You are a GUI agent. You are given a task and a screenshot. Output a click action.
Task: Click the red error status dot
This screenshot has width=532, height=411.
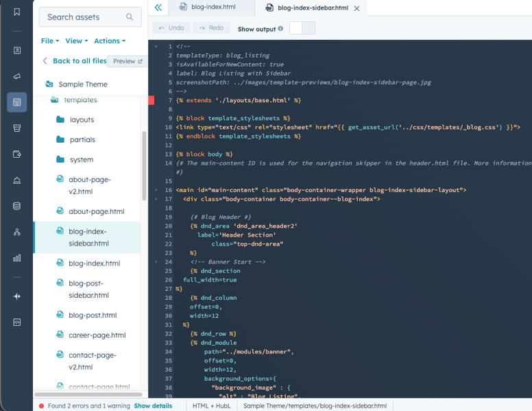click(41, 406)
